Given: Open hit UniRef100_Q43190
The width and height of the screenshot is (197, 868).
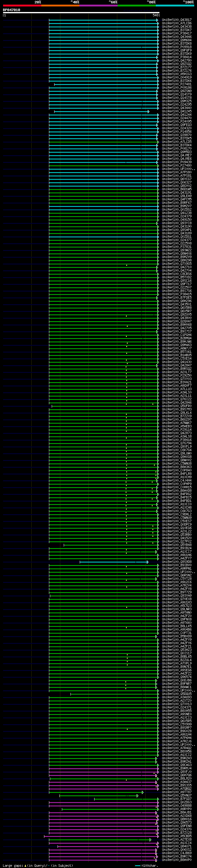Looking at the screenshot, I should 176,226.
